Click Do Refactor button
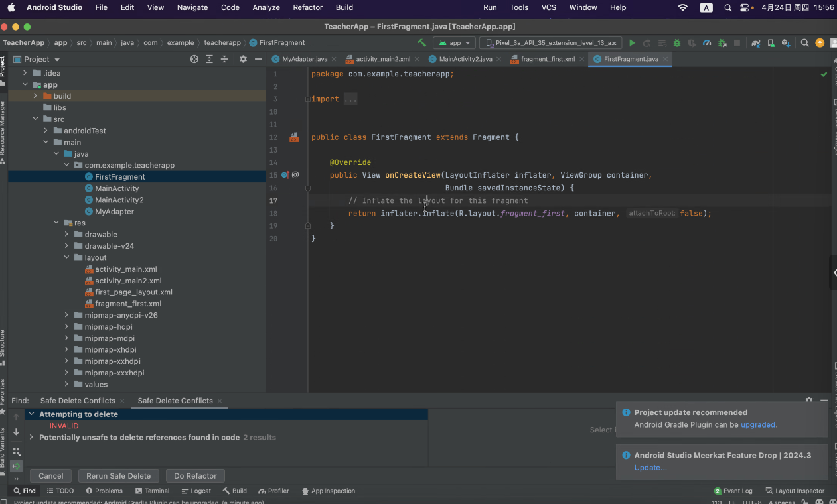The image size is (837, 504). pos(195,476)
